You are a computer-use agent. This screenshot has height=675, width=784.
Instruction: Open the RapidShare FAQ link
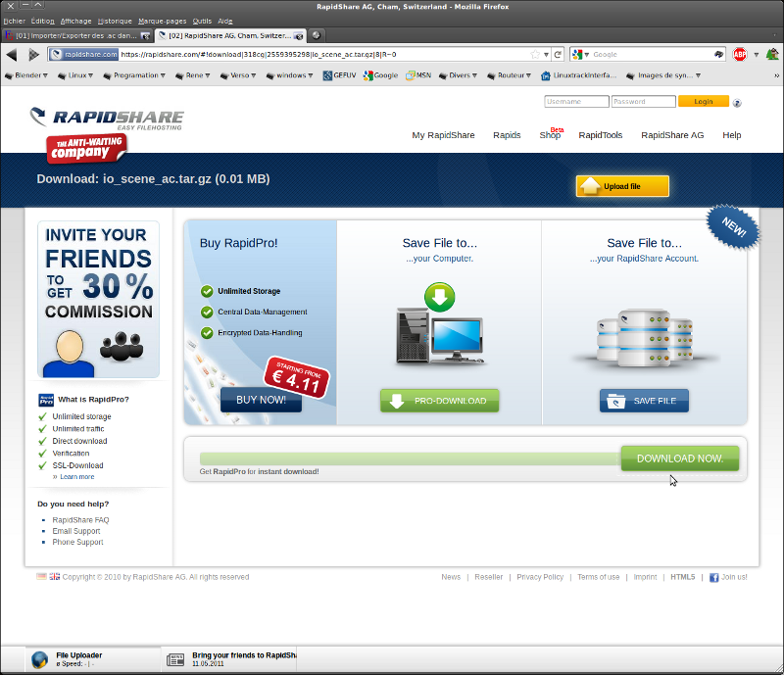pyautogui.click(x=80, y=520)
